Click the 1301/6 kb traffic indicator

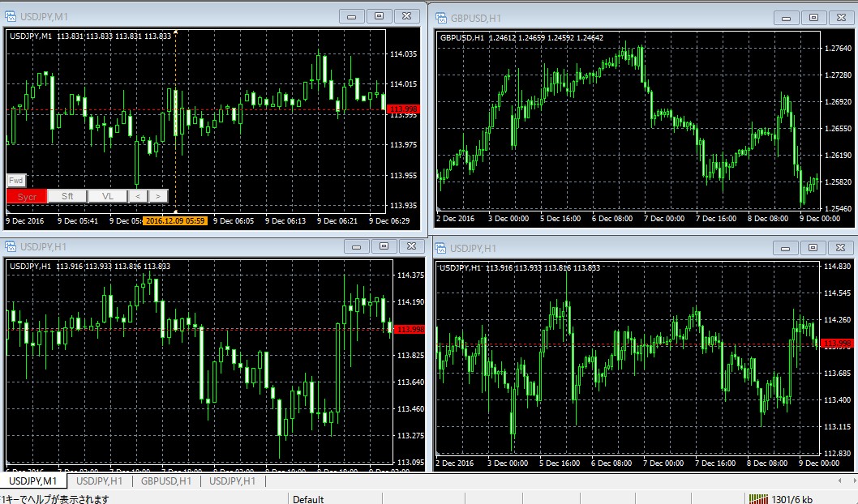point(792,499)
